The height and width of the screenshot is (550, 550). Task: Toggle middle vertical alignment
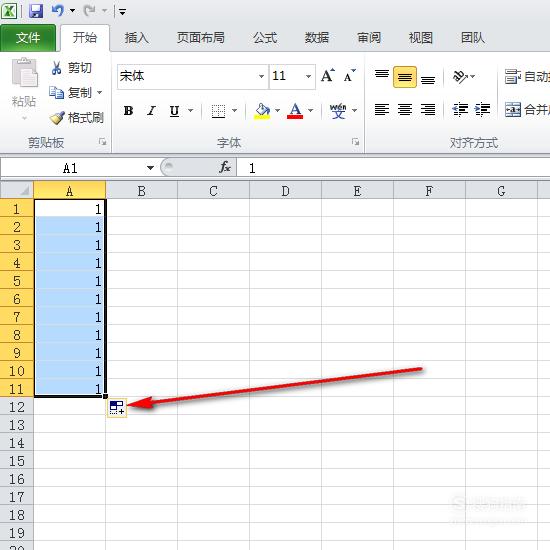click(405, 76)
